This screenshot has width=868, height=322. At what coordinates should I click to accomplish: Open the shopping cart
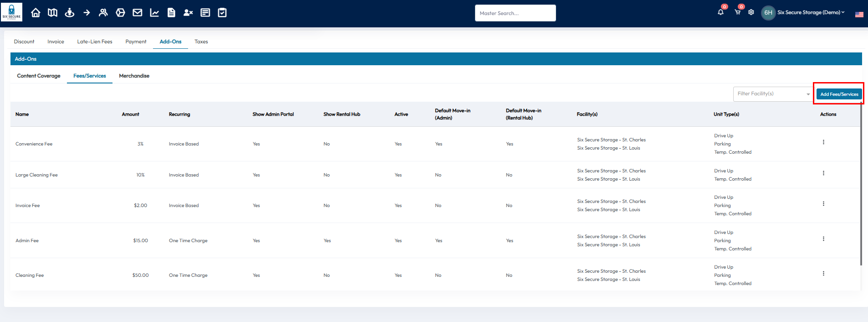(x=737, y=12)
